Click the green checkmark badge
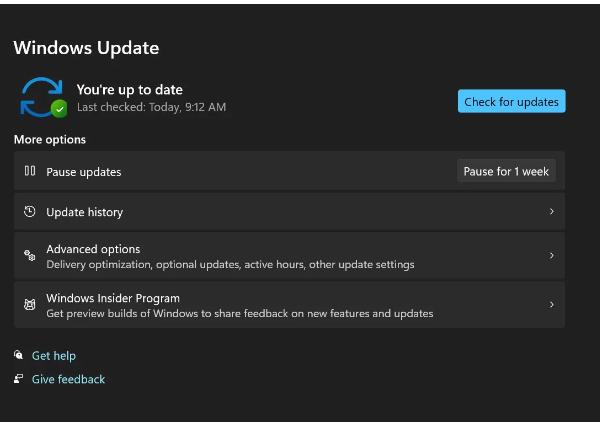 click(x=59, y=108)
